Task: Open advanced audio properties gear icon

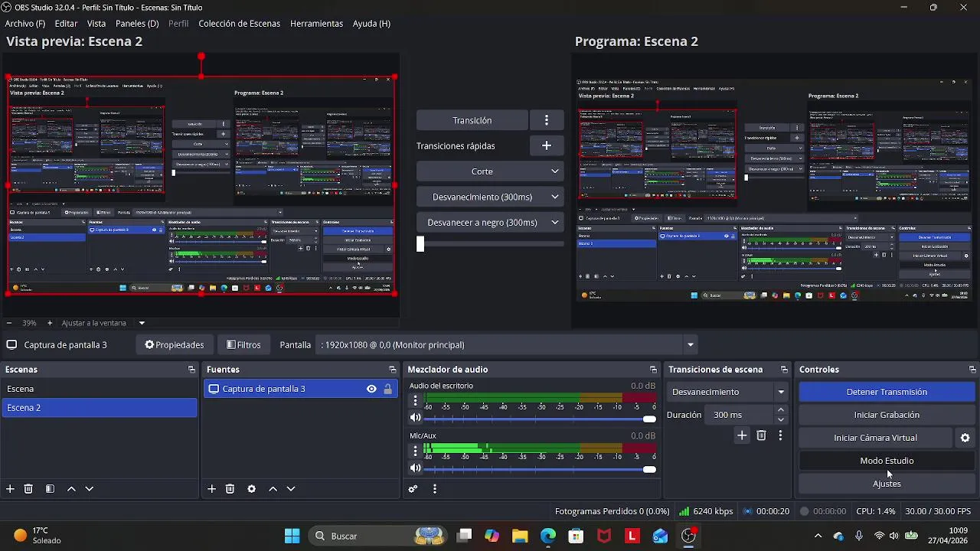Action: [413, 489]
